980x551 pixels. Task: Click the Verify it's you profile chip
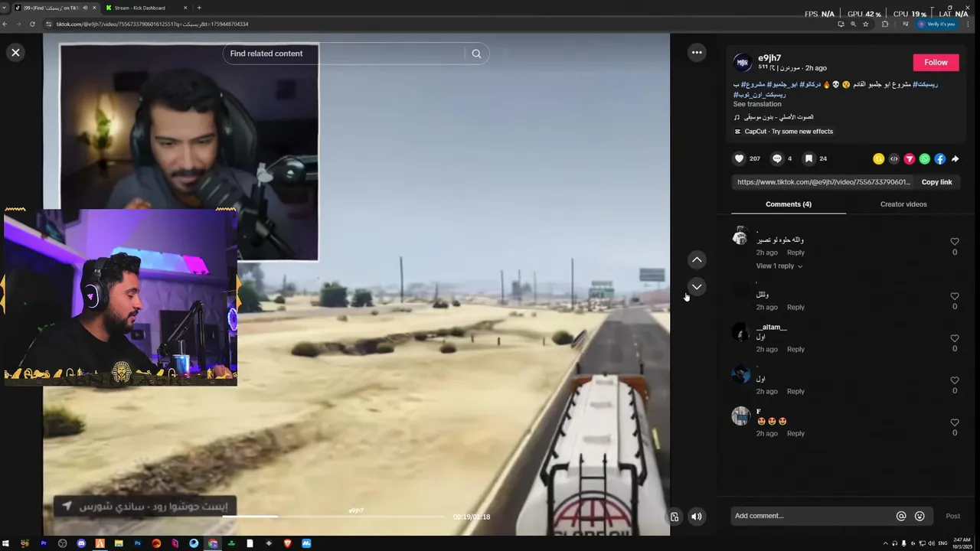coord(937,24)
